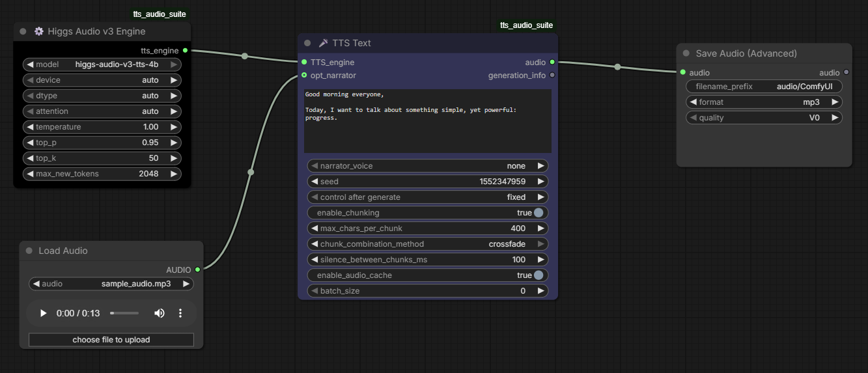Open Load Audio file selector sample_audio.mp3

[111, 284]
